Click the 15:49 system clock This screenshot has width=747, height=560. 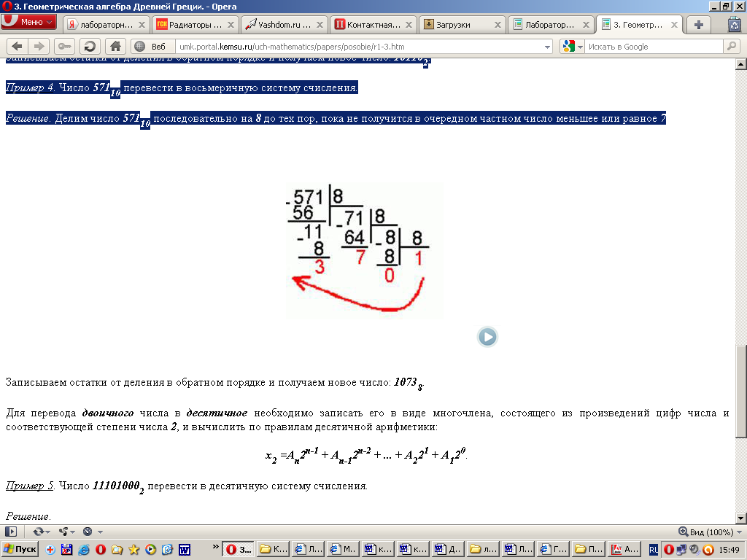[729, 550]
